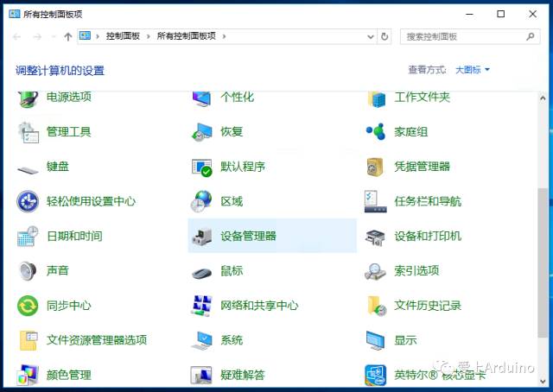Click the scrollbar down arrow
This screenshot has width=553, height=392.
[x=543, y=381]
